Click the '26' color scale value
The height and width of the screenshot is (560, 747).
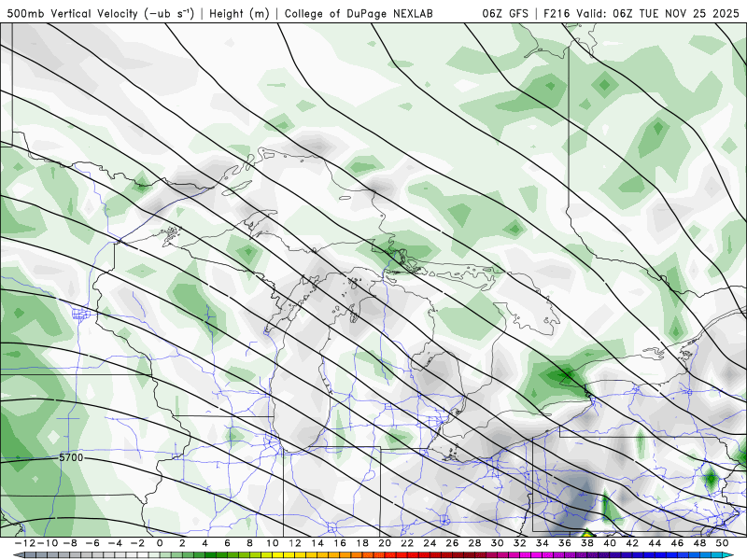click(452, 543)
